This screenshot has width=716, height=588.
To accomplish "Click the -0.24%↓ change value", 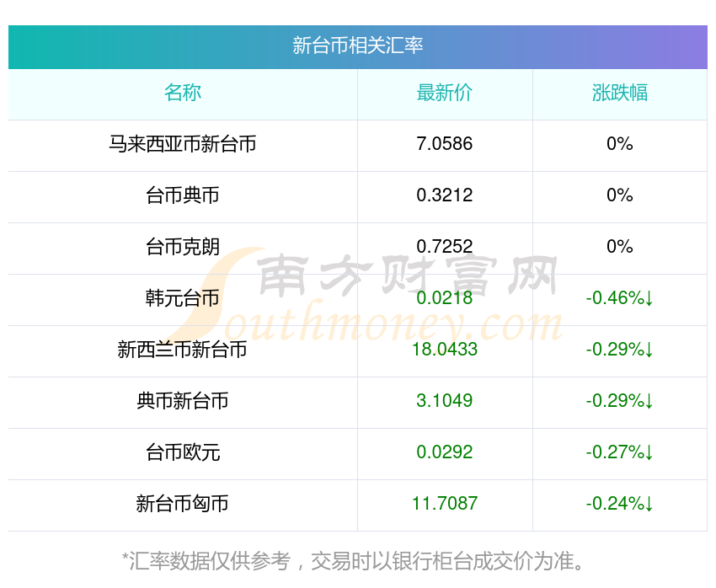I will (x=620, y=504).
